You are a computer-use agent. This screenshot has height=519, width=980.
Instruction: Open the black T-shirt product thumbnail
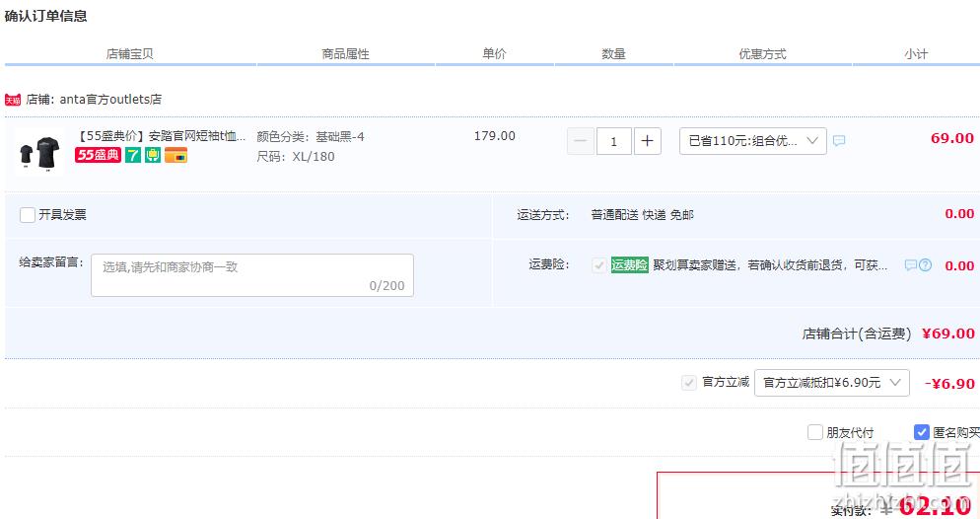coord(38,153)
